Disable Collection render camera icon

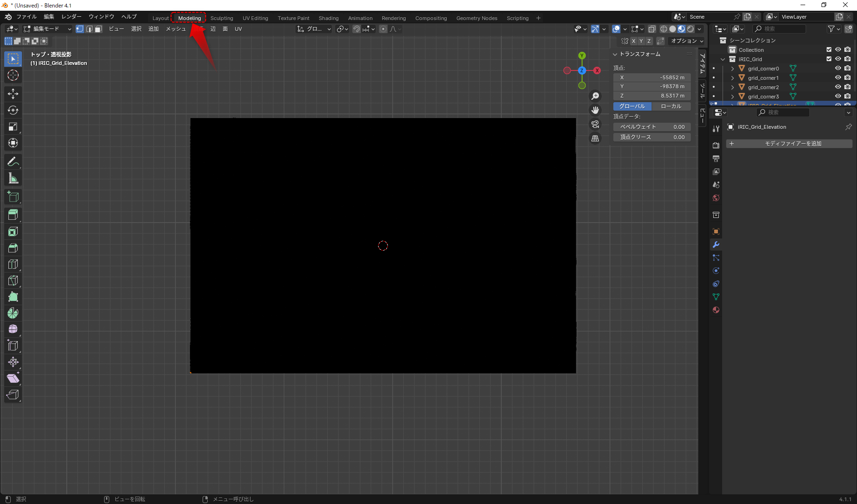click(x=848, y=49)
